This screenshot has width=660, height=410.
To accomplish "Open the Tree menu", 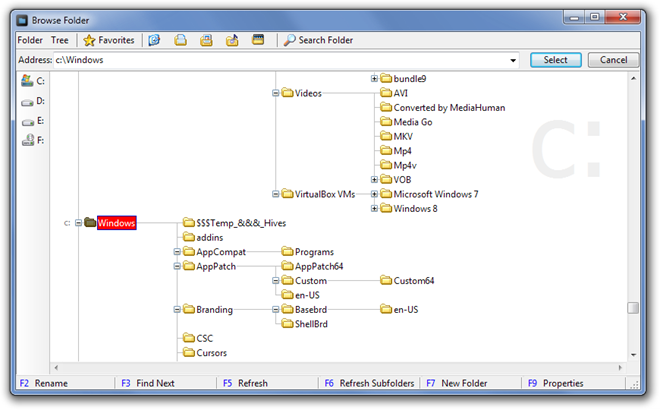I will tap(60, 40).
